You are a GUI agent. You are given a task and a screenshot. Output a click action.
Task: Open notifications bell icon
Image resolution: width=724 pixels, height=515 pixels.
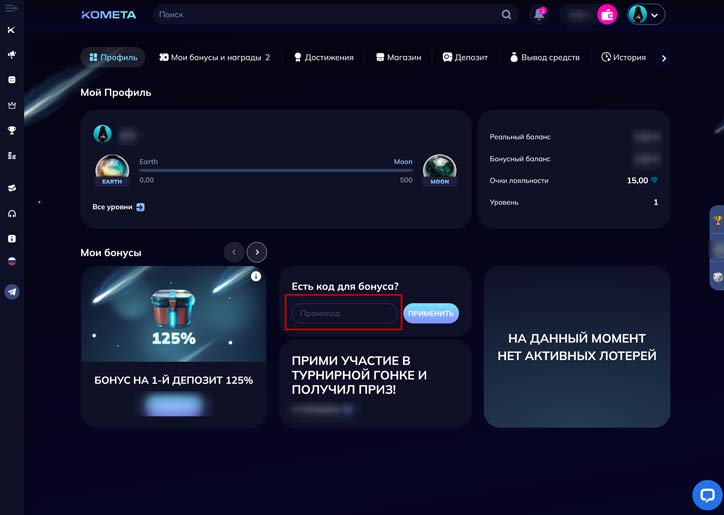[x=539, y=14]
